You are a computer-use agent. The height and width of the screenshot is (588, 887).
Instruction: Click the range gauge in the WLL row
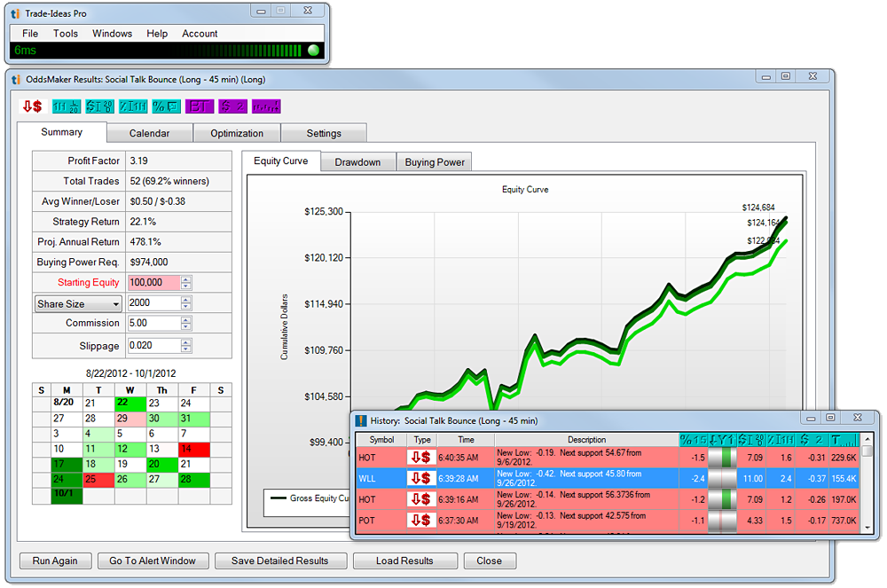[722, 478]
